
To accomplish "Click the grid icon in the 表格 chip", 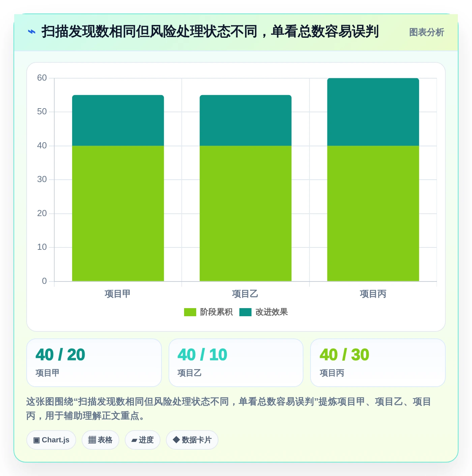I will (x=92, y=440).
